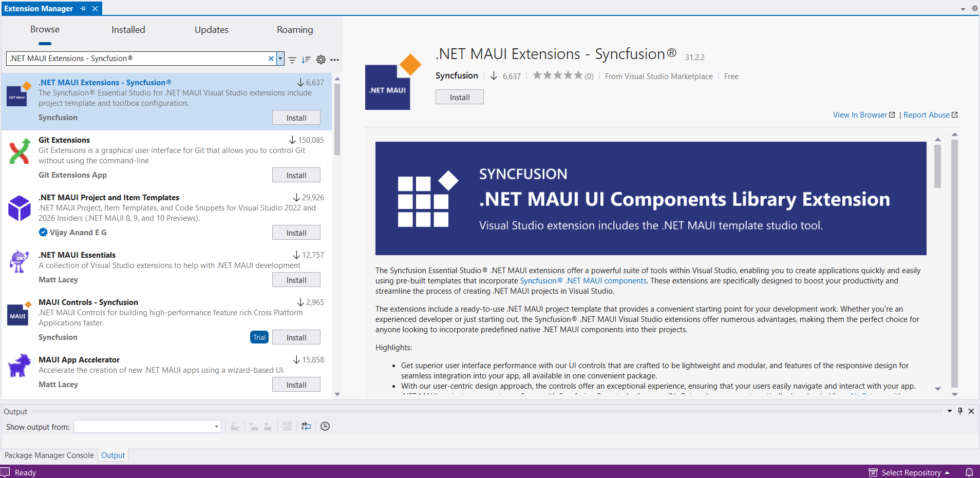Select the .NET MAUI Essentials title
Image resolution: width=980 pixels, height=478 pixels.
tap(77, 255)
